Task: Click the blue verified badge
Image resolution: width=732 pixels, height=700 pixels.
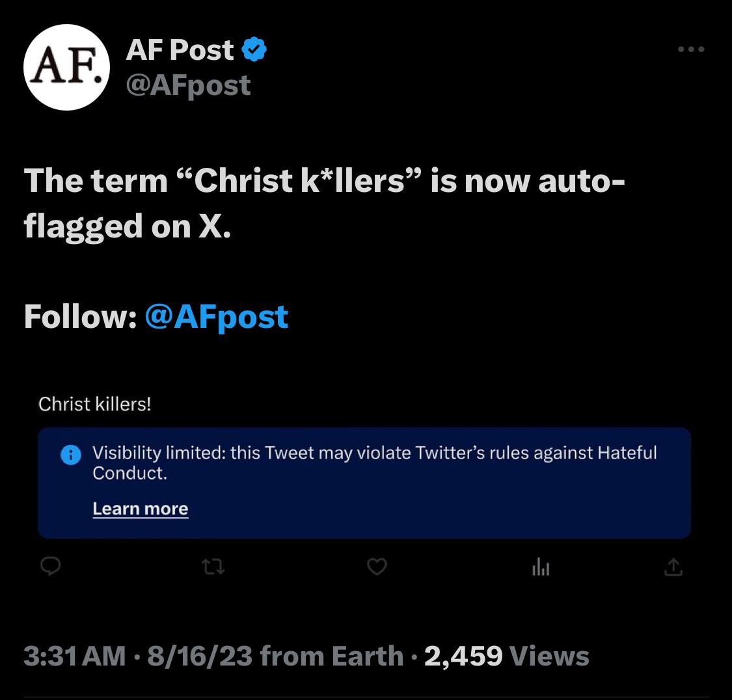Action: [x=254, y=49]
